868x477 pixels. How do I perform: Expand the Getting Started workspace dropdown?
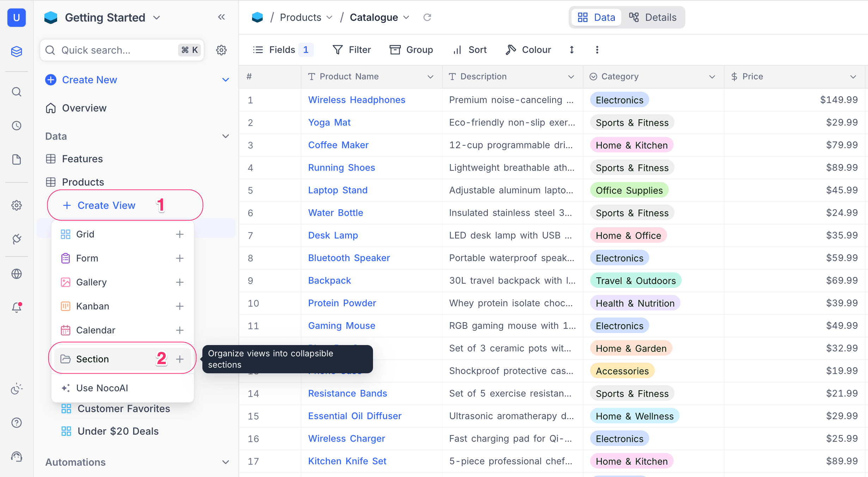point(157,18)
